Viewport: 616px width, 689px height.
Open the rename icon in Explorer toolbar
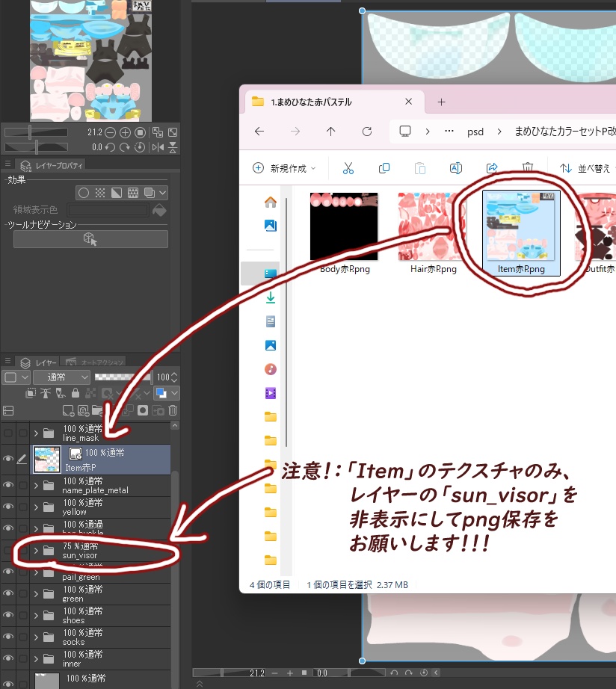coord(456,168)
